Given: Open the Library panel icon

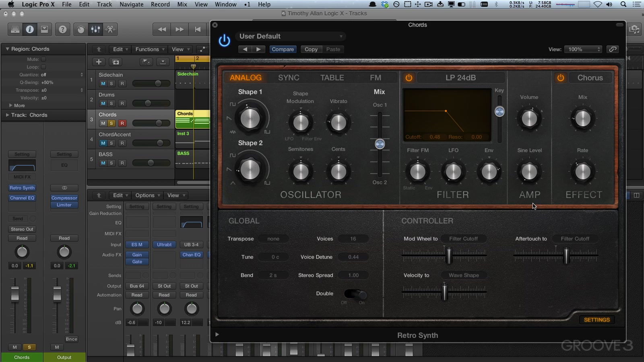Looking at the screenshot, I should 15,29.
